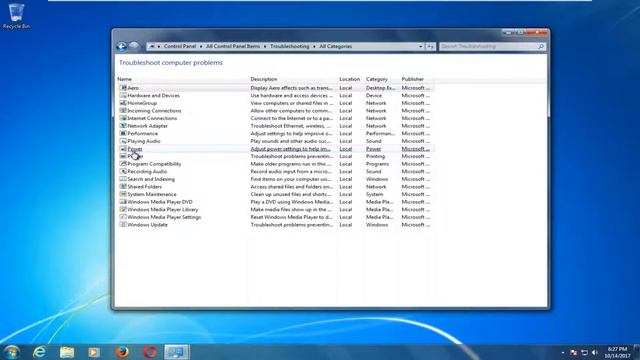Screen dimensions: 640x360
Task: Click the Forward navigation arrow
Action: coord(134,46)
